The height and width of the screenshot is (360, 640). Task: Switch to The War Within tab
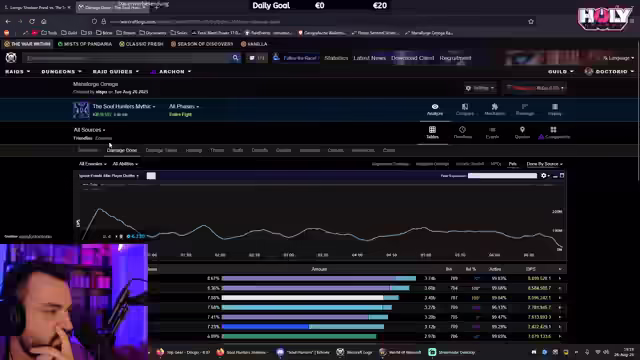(27, 44)
